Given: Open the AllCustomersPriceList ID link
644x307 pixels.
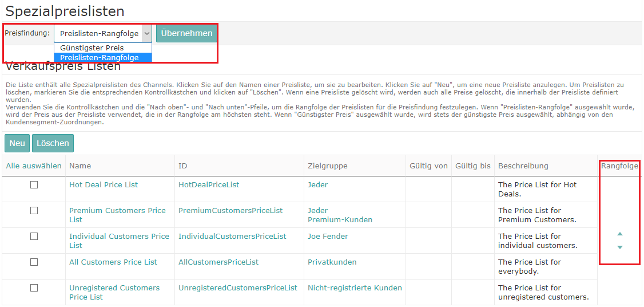Looking at the screenshot, I should [x=218, y=262].
